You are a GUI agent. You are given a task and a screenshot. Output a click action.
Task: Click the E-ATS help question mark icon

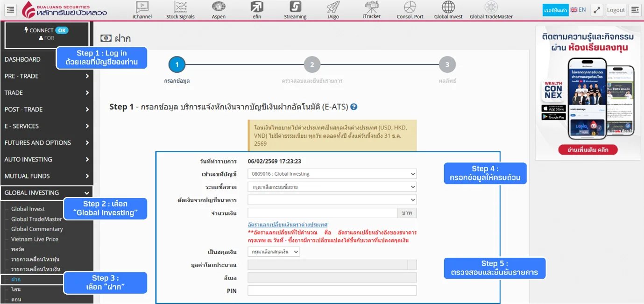pos(354,107)
